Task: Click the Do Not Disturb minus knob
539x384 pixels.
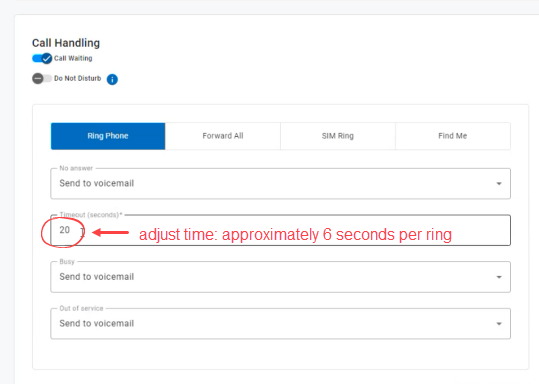Action: tap(38, 78)
